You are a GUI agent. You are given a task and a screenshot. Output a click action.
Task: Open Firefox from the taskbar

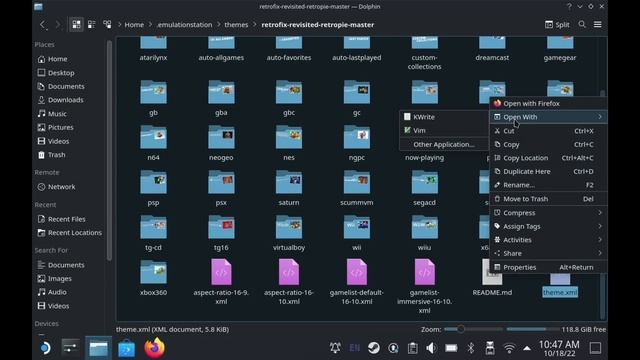click(154, 348)
